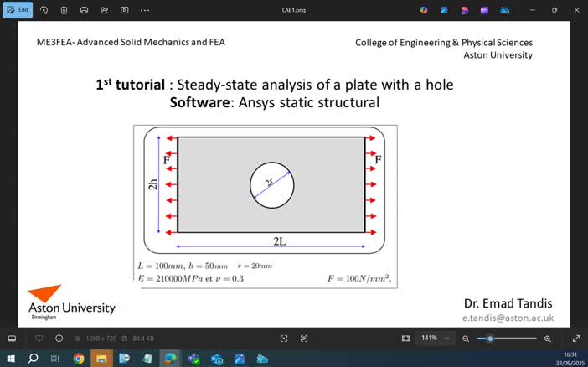Click the fit to window icon
588x367 pixels.
click(405, 339)
